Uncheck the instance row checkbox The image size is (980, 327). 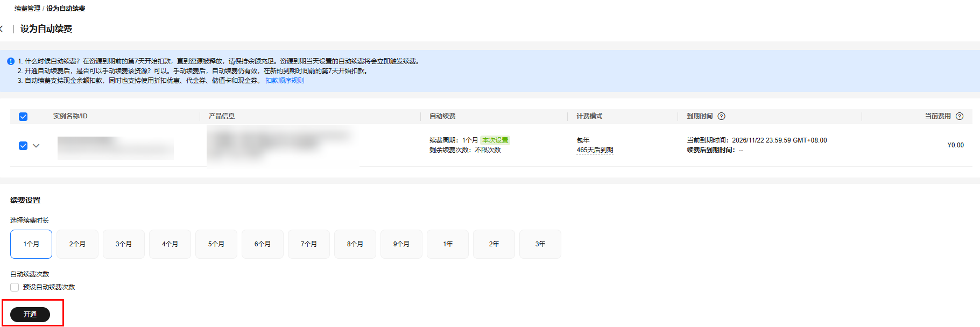(x=23, y=146)
